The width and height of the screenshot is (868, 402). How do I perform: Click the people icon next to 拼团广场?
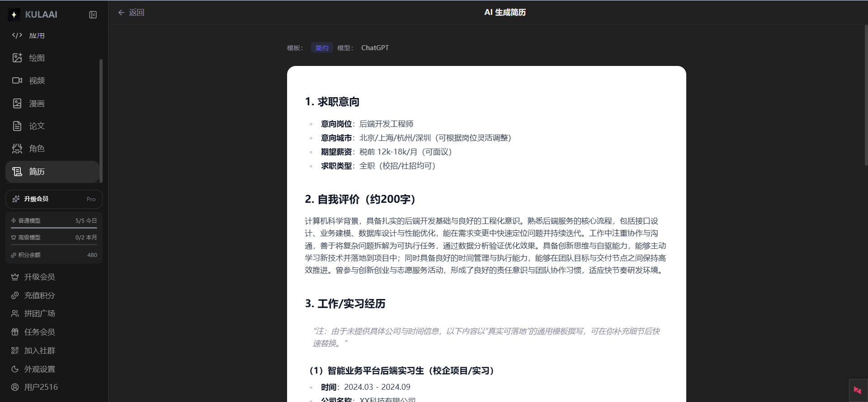pos(15,313)
